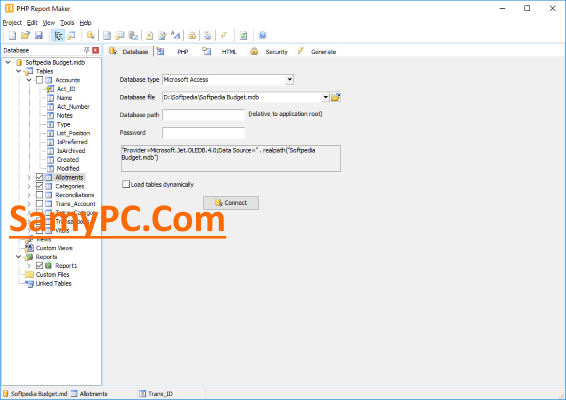566x400 pixels.
Task: Open the Database file dropdown arrow
Action: click(x=326, y=97)
